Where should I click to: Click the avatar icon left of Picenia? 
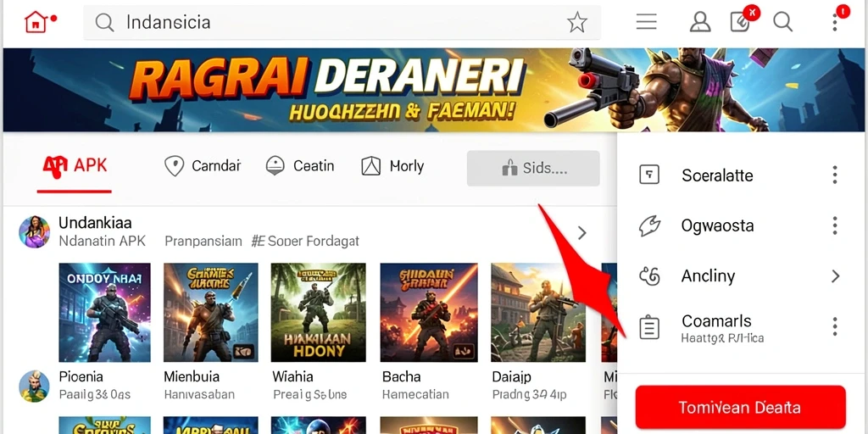(x=34, y=386)
